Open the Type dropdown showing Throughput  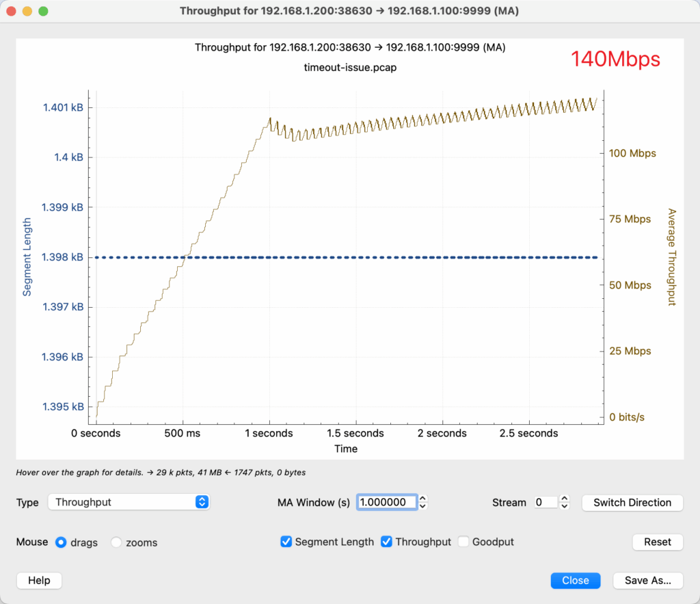click(x=128, y=502)
